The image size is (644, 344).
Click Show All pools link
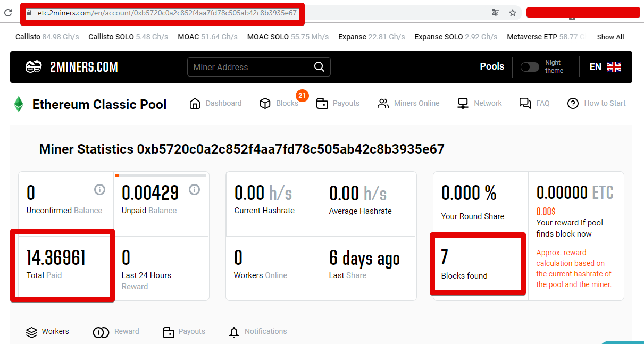610,37
